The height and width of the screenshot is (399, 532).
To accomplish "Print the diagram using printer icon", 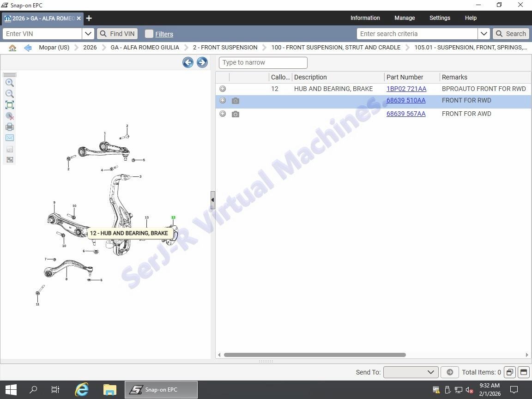I will click(9, 127).
